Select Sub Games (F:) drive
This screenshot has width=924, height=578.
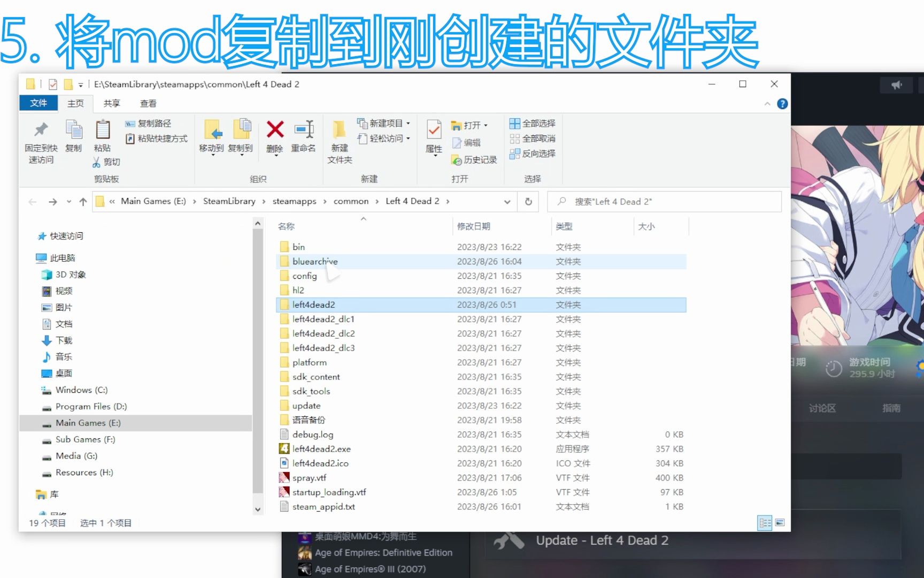[79, 439]
